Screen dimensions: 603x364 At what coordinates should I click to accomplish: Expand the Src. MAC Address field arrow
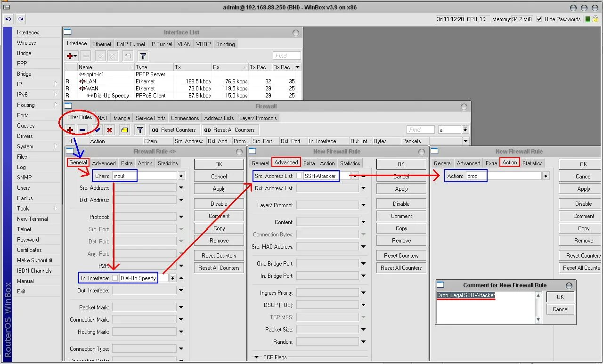click(363, 247)
